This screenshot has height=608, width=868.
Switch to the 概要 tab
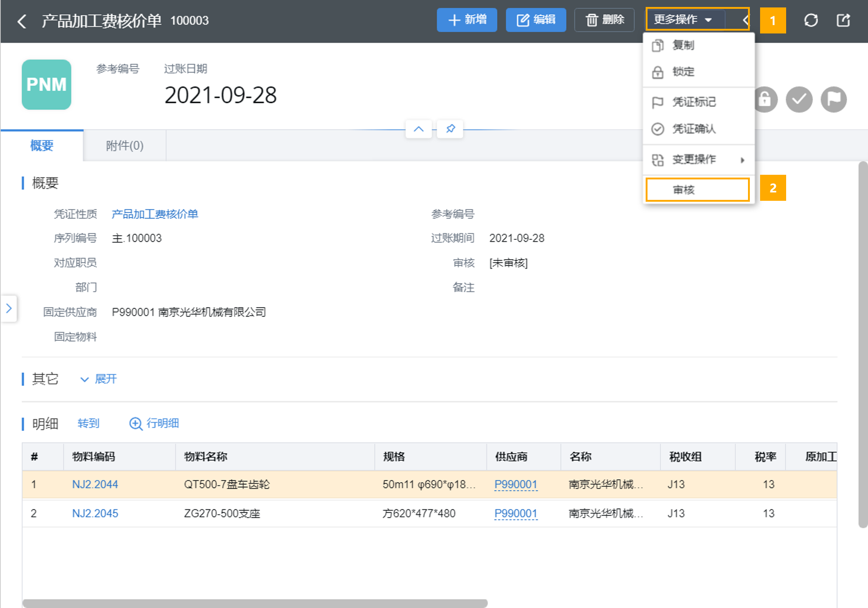(42, 145)
